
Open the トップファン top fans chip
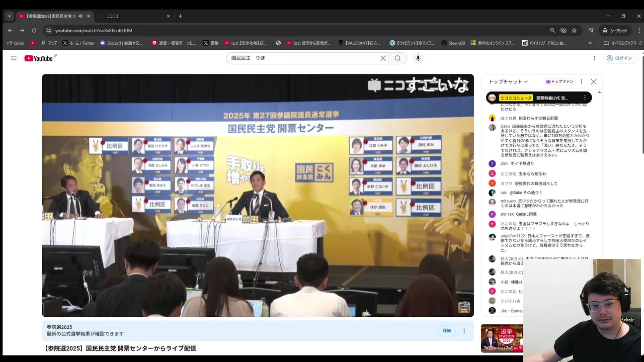[559, 81]
